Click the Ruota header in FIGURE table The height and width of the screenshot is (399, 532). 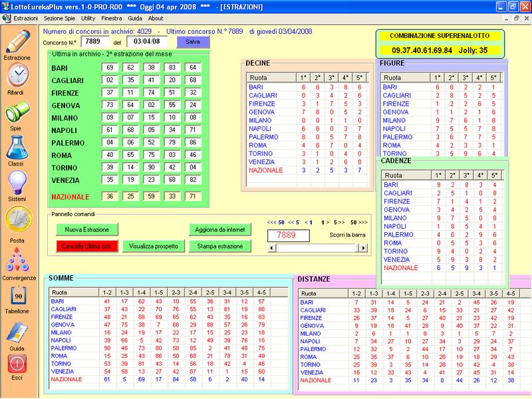(x=405, y=78)
